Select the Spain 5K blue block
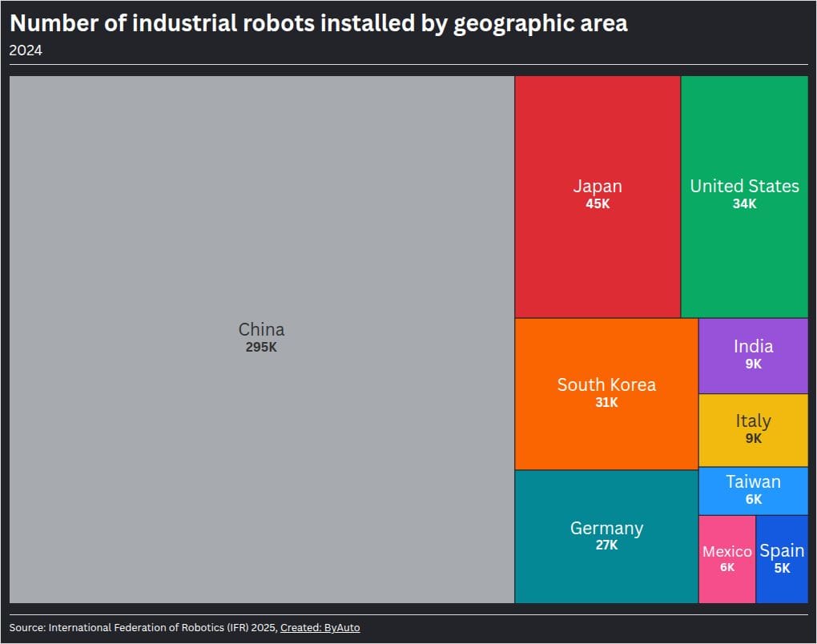Image resolution: width=817 pixels, height=644 pixels. coord(782,560)
